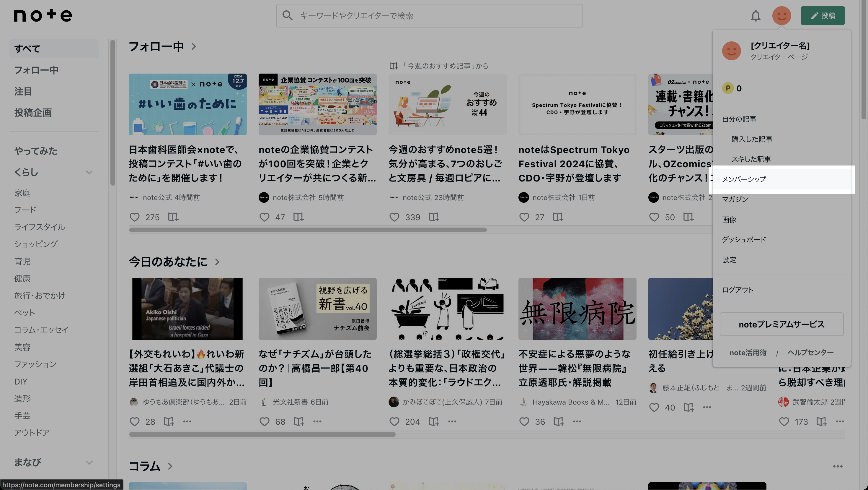868x490 pixels.
Task: Open more options in the コラム section header
Action: pos(838,466)
